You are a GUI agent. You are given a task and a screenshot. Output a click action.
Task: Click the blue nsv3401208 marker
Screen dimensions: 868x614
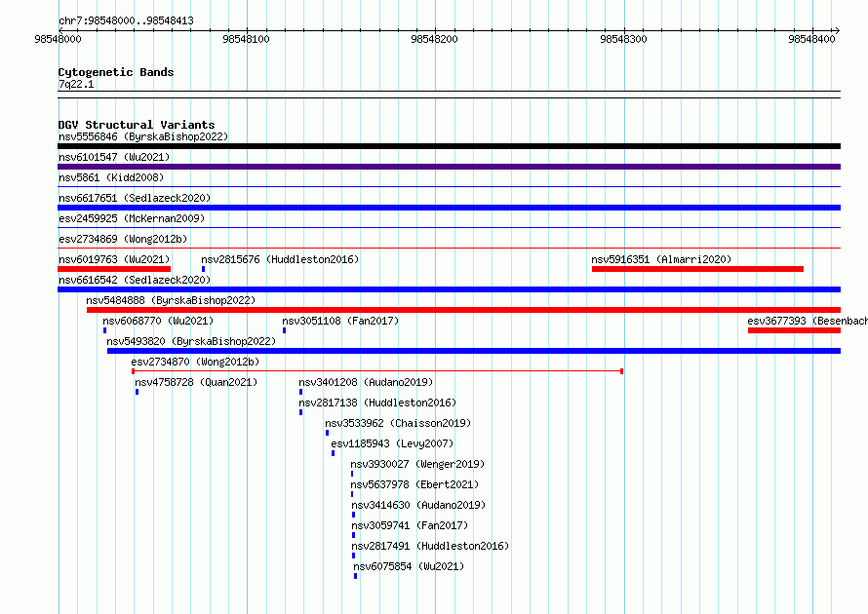click(x=300, y=392)
